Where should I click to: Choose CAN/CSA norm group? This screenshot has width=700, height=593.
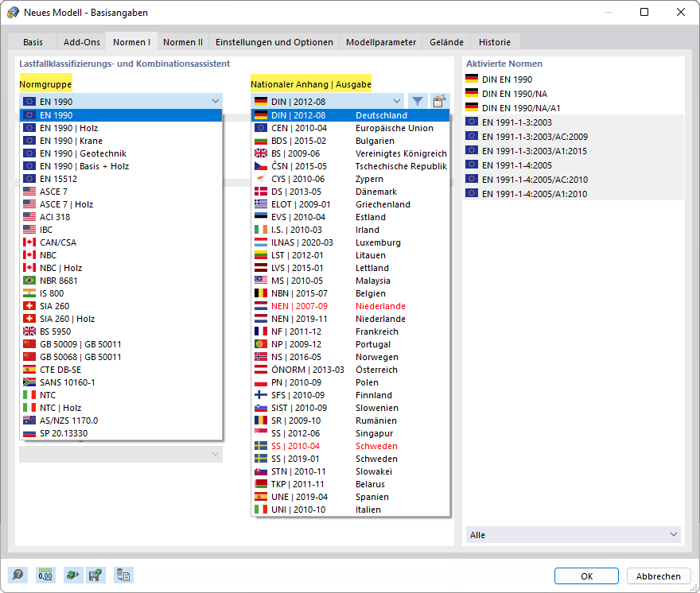pos(121,242)
